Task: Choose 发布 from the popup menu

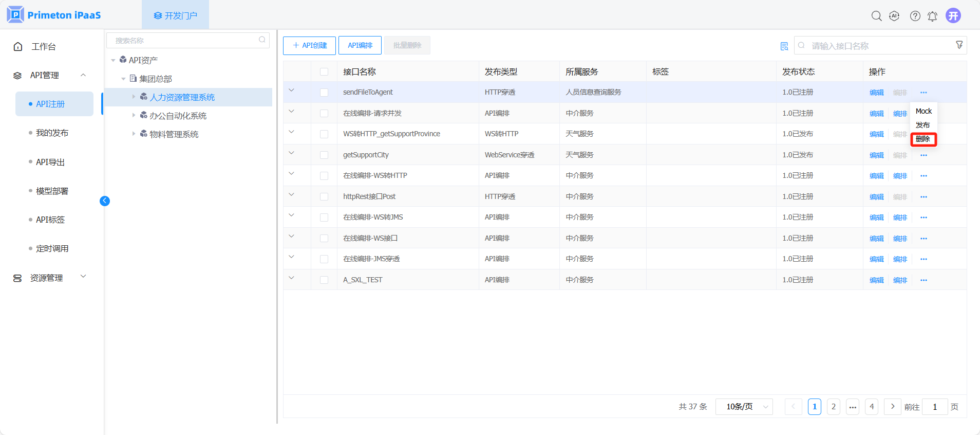Action: (x=922, y=125)
